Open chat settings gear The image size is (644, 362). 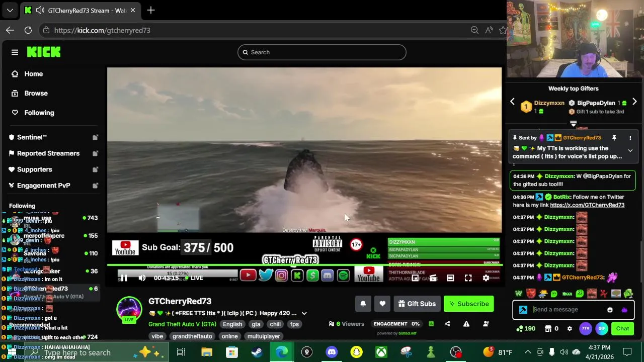coord(570,329)
